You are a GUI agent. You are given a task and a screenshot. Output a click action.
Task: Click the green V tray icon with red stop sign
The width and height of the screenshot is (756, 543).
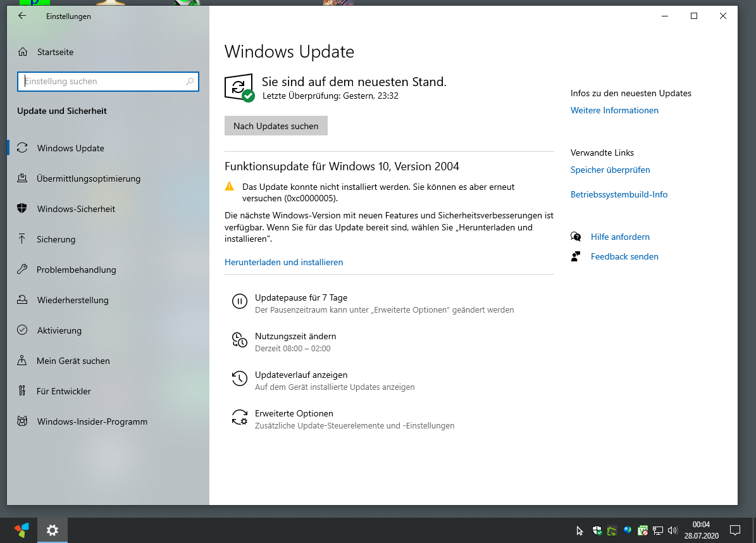(x=642, y=531)
